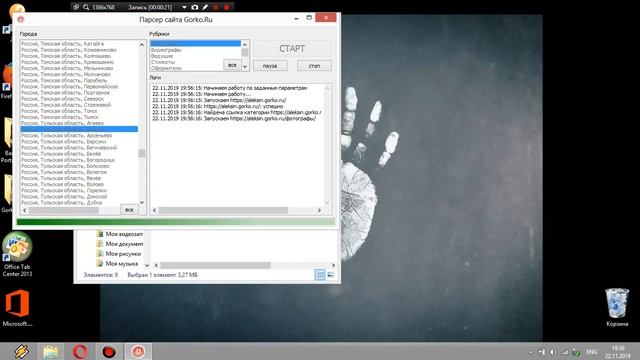The height and width of the screenshot is (360, 640).
Task: Click green progress bar in parser
Action: 176,222
